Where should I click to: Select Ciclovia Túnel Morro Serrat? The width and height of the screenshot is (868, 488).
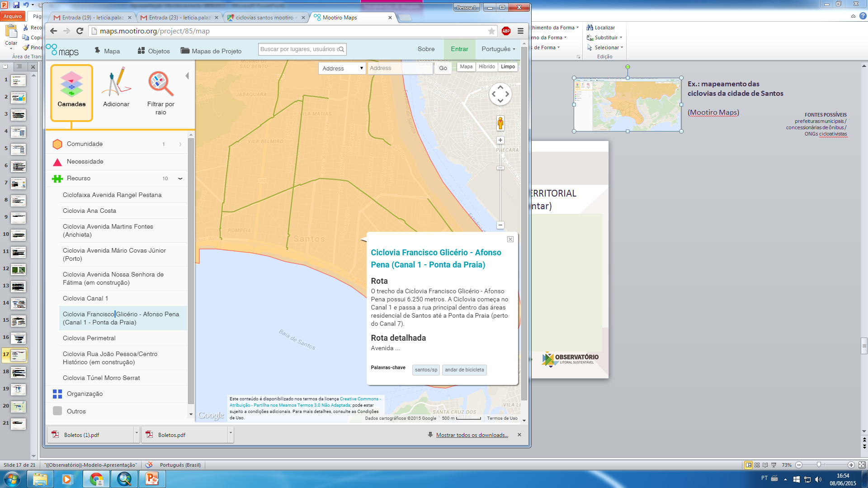point(101,378)
